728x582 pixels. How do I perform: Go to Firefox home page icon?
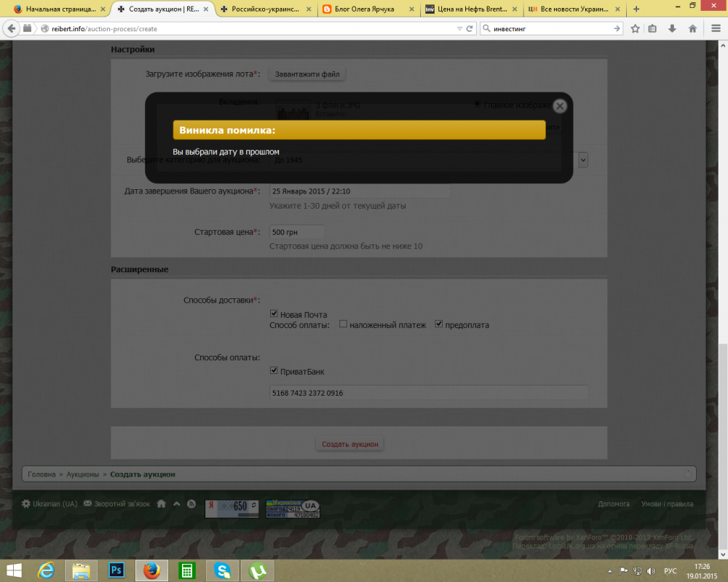692,28
